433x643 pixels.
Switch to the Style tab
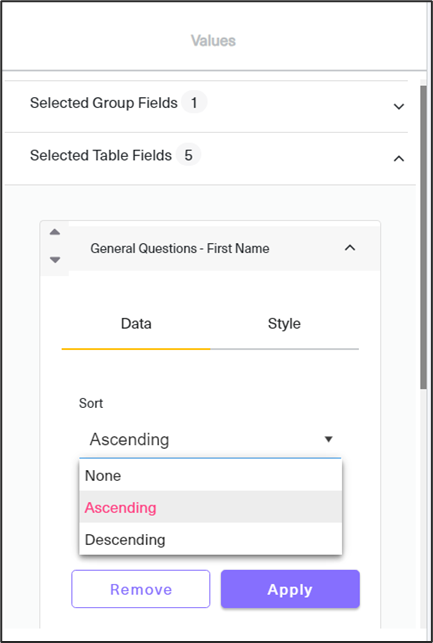point(284,324)
